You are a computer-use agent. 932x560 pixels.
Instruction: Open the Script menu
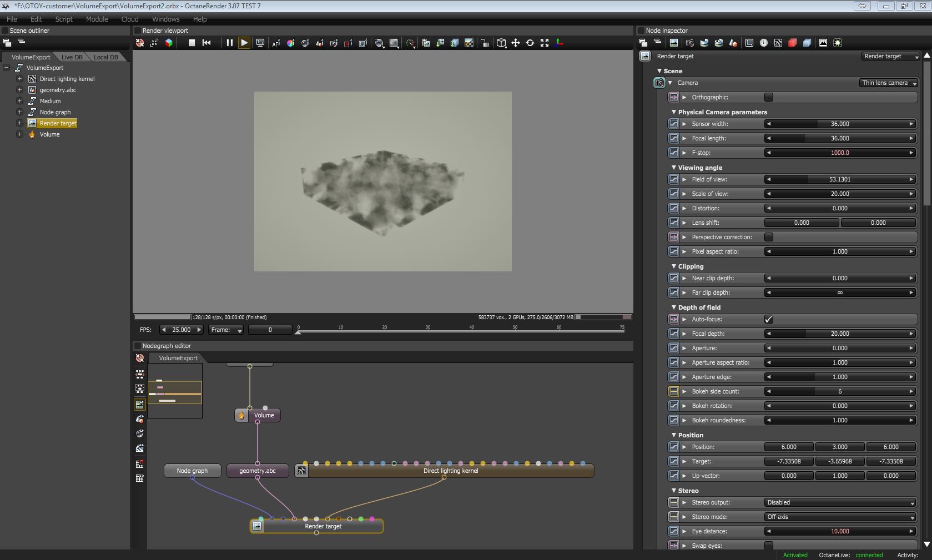pos(64,19)
